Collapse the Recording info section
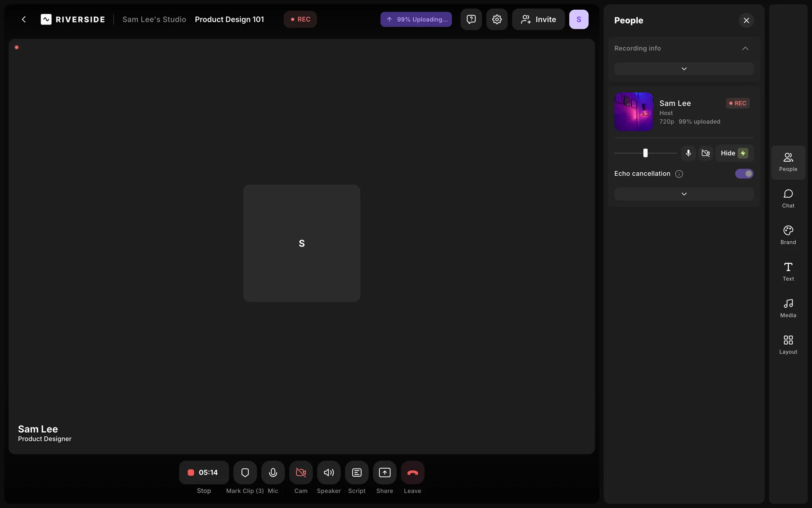Viewport: 812px width, 508px height. [745, 48]
